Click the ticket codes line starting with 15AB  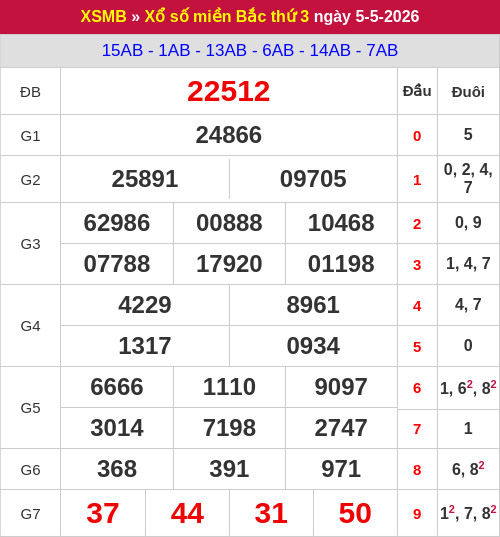(x=250, y=50)
